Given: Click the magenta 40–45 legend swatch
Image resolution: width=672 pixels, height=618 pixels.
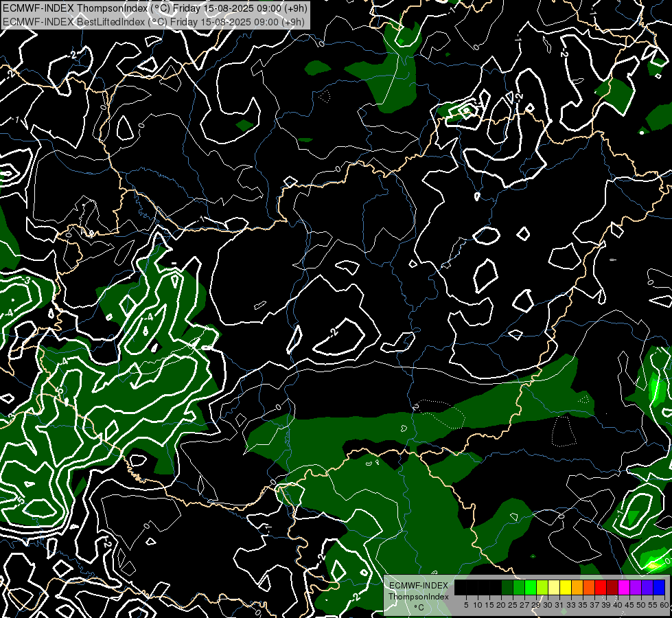Looking at the screenshot, I should coord(624,587).
